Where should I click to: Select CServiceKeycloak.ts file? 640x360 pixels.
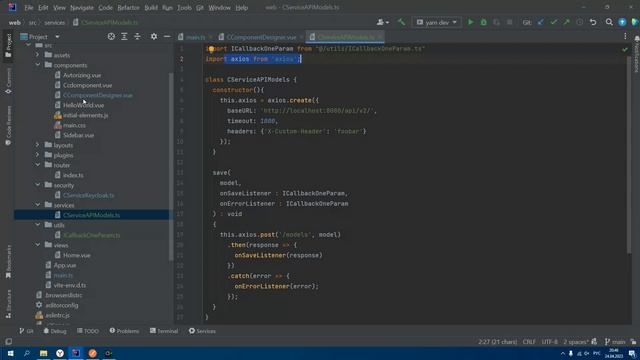89,195
